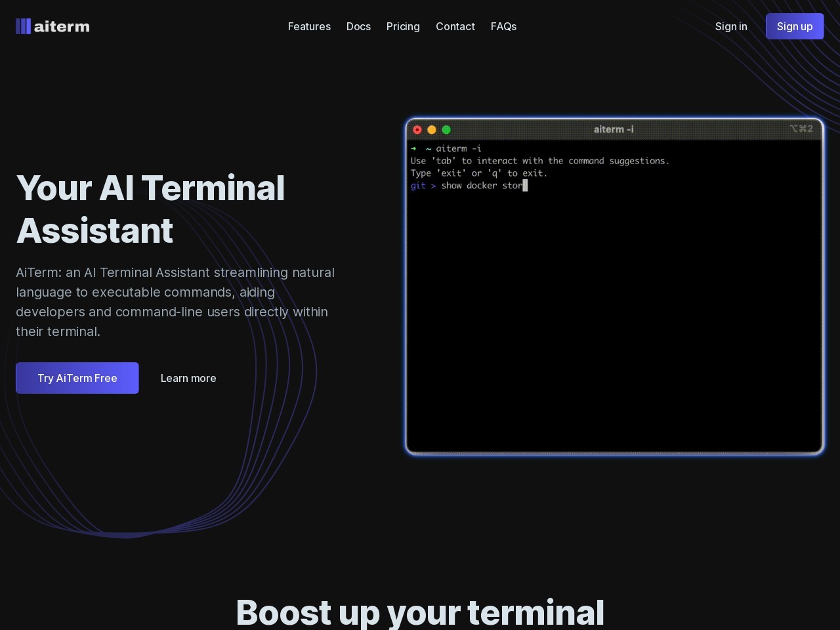Click the yellow minimize dot in terminal demo
Image resolution: width=840 pixels, height=630 pixels.
pyautogui.click(x=432, y=130)
